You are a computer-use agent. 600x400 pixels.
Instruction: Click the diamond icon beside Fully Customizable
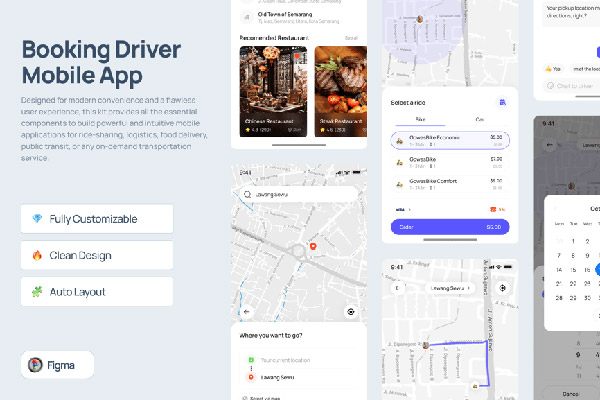[x=38, y=219]
